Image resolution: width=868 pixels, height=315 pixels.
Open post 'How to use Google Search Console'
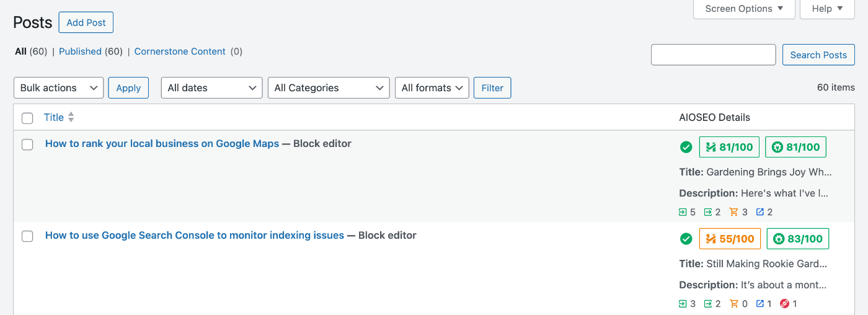pyautogui.click(x=195, y=235)
